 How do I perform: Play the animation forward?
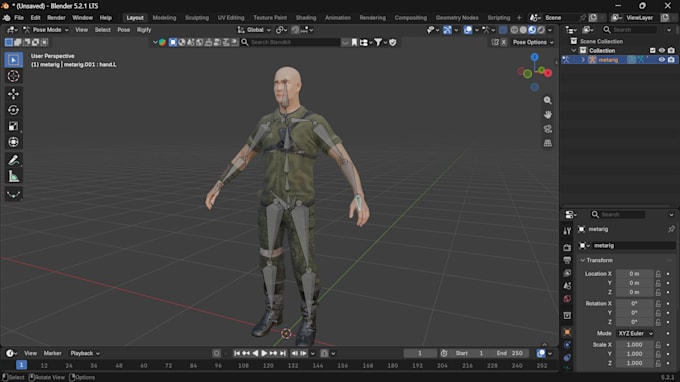(264, 353)
